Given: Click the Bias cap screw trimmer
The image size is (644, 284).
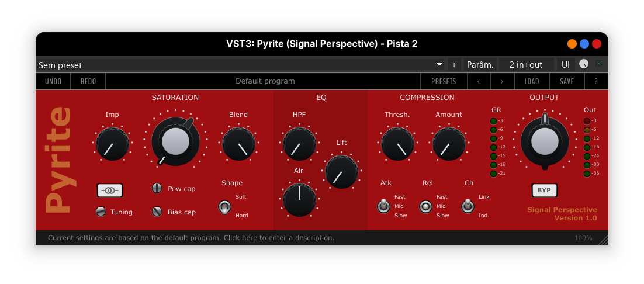Looking at the screenshot, I should pos(157,212).
